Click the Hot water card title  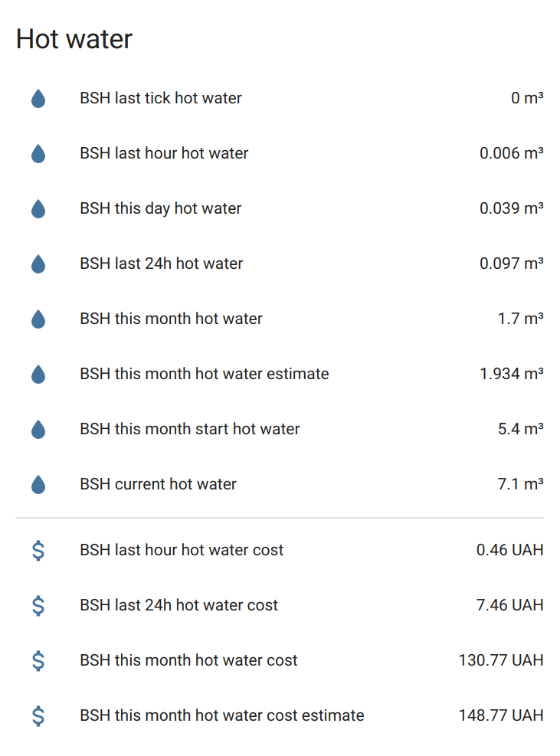click(74, 38)
